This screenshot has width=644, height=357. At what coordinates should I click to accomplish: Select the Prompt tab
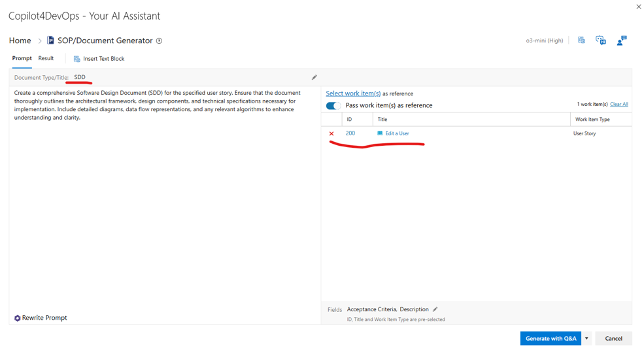point(22,58)
